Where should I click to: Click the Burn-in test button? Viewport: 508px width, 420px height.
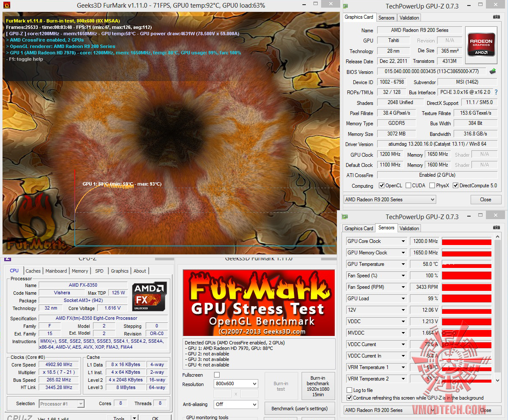point(281,386)
